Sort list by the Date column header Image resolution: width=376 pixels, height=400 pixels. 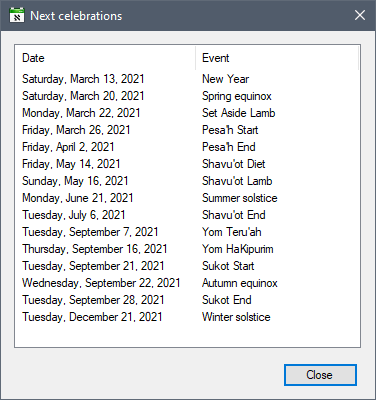pos(105,58)
